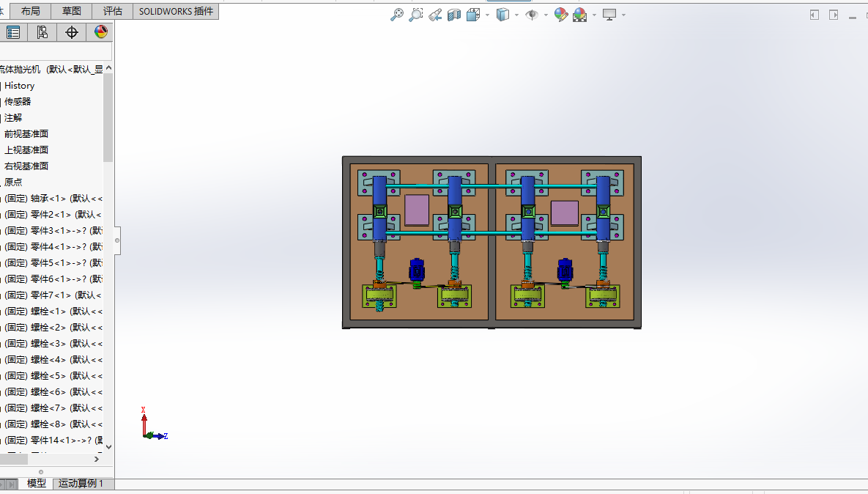Image resolution: width=868 pixels, height=494 pixels.
Task: Select component 零件5<1> in tree
Action: coord(53,262)
